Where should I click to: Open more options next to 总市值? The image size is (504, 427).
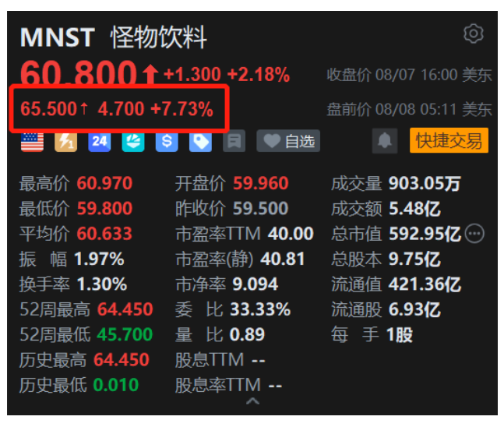tap(474, 234)
